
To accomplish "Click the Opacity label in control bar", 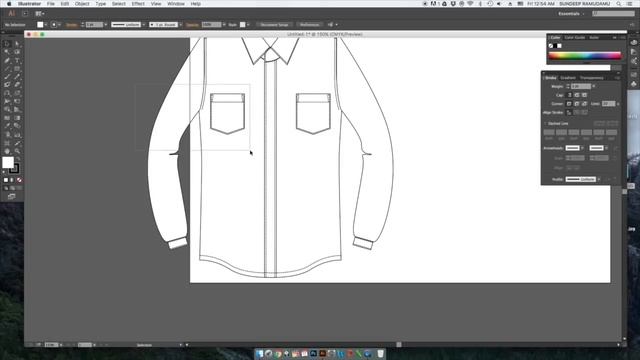I will [x=192, y=24].
